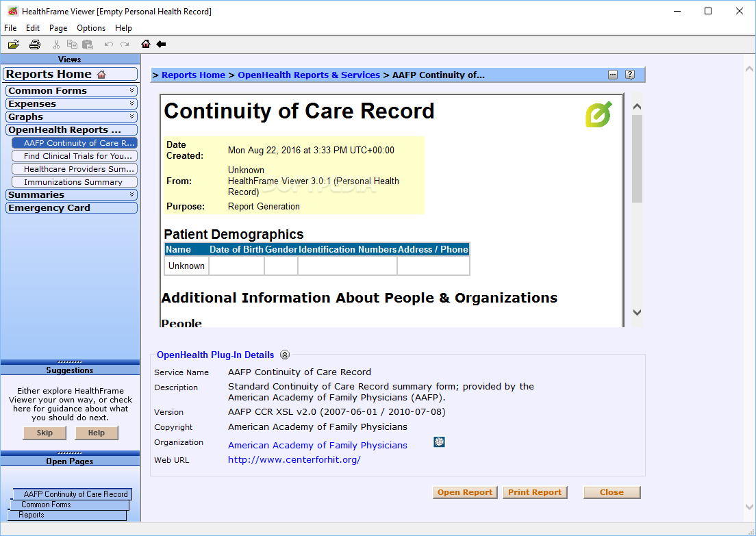This screenshot has width=756, height=536.
Task: Expand the Common Forms section
Action: pyautogui.click(x=131, y=90)
